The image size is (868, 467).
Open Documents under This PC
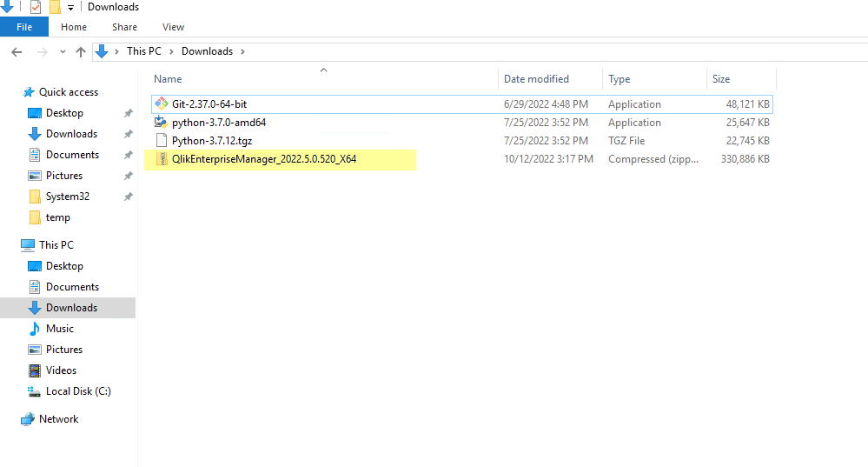72,287
